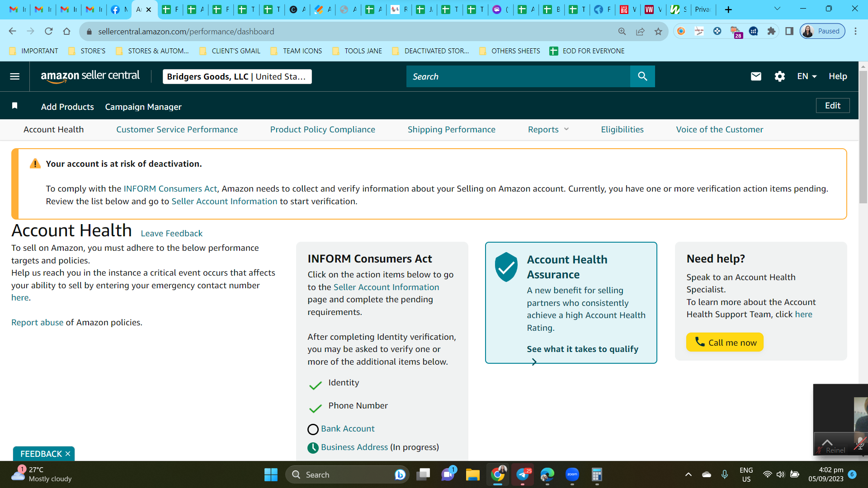Click See what it takes to qualify
868x488 pixels.
582,349
